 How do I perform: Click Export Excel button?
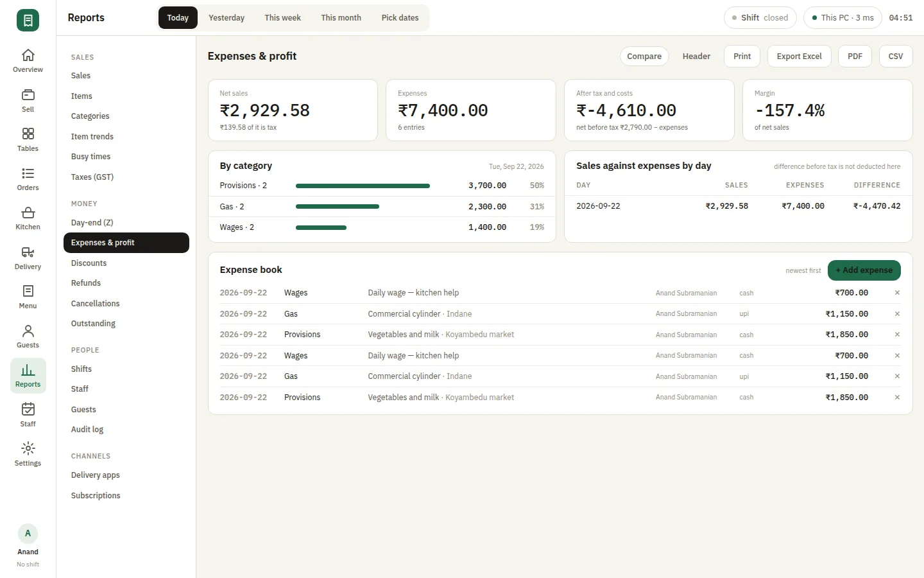799,57
